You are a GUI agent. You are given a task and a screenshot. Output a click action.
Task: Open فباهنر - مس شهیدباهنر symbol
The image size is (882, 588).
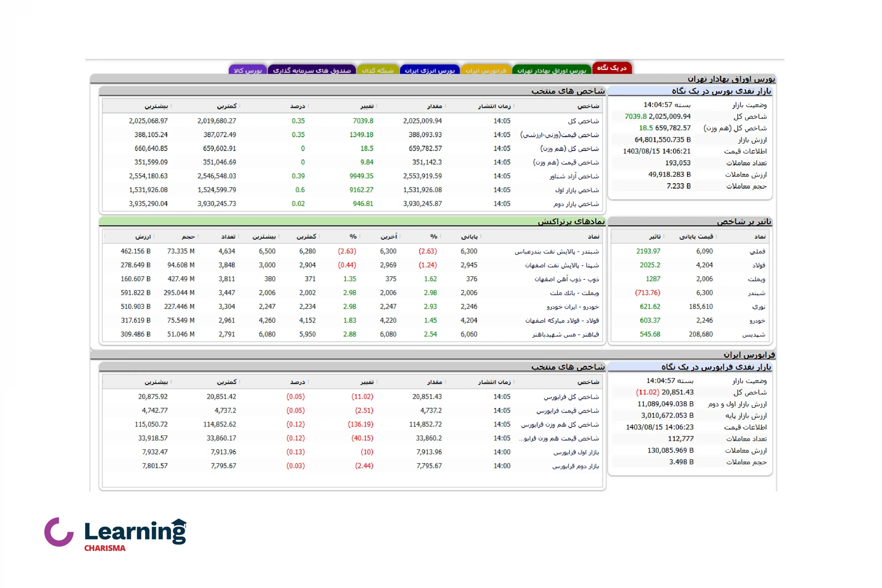point(565,334)
